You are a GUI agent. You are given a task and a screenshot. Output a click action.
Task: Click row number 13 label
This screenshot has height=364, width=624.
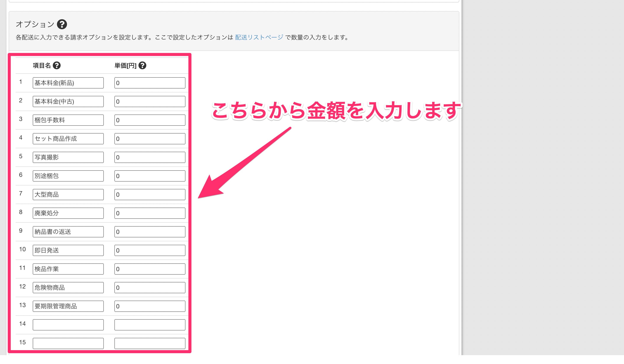click(23, 305)
